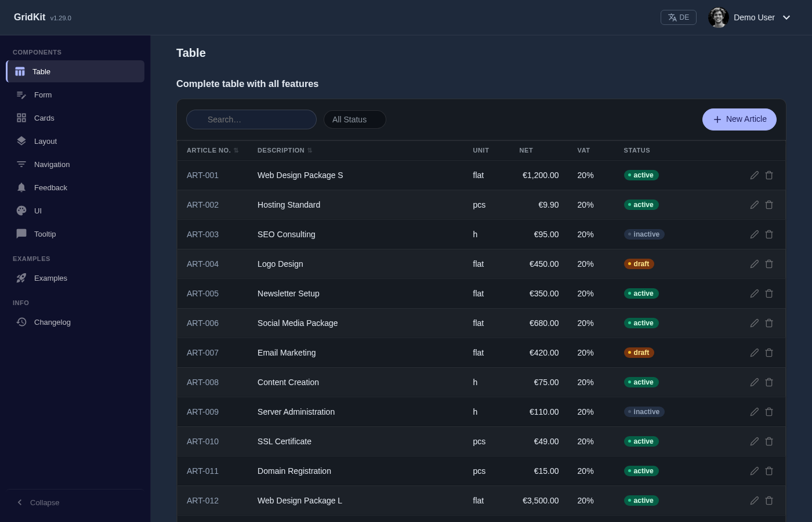
Task: Go to Cards in sidebar
Action: click(x=75, y=118)
